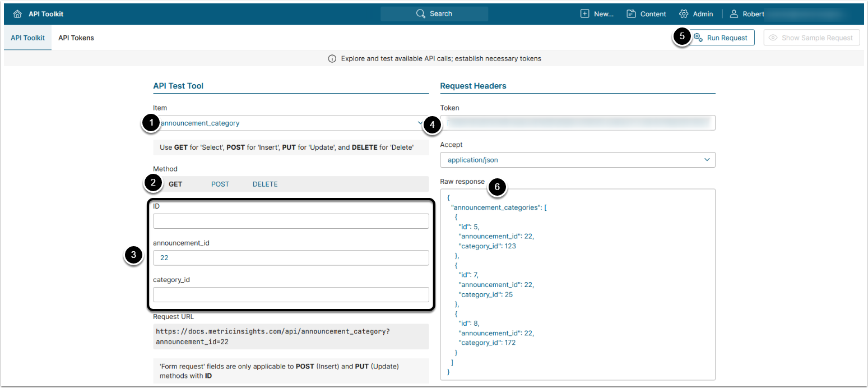
Task: Click the ID input field
Action: tap(291, 221)
